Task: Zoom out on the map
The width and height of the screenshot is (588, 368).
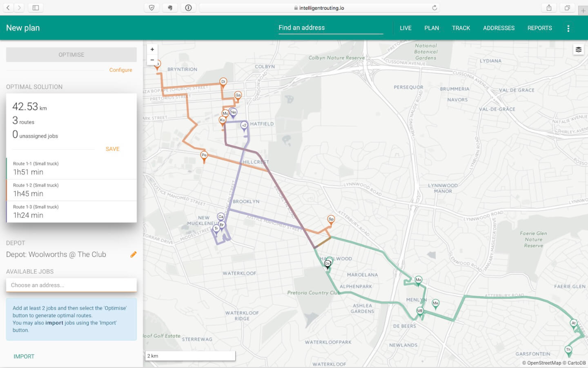Action: (x=152, y=60)
